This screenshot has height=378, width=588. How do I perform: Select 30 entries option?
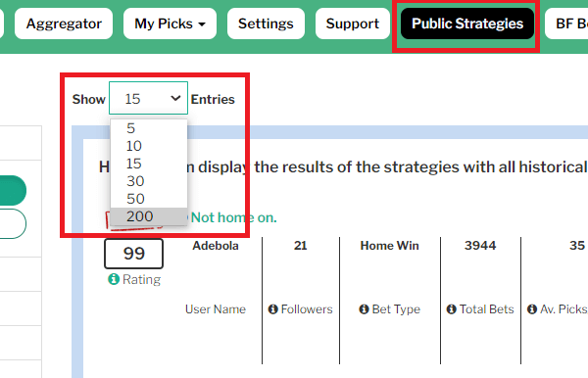point(149,181)
